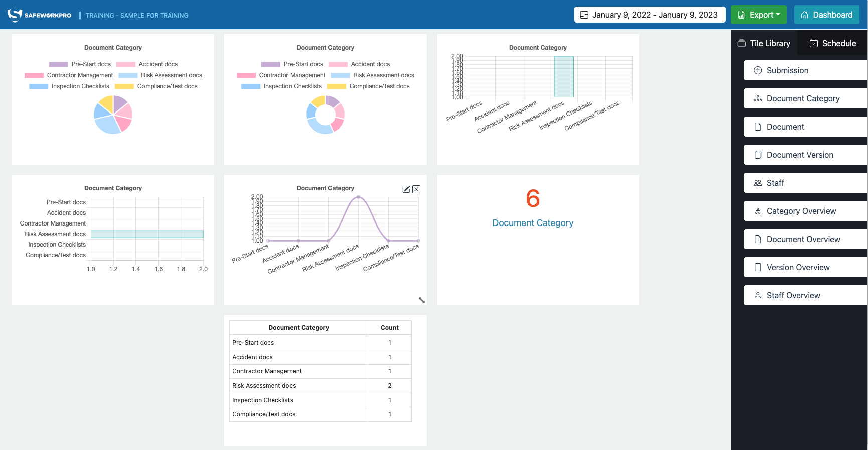
Task: Click the Export file icon
Action: [x=741, y=15]
